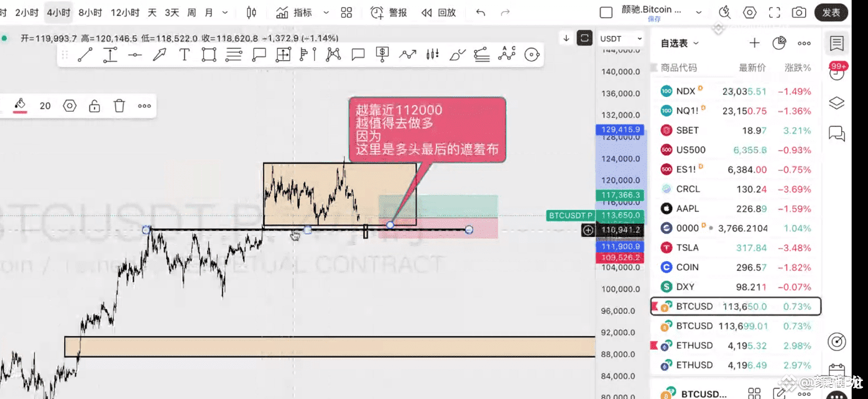This screenshot has height=399, width=868.
Task: Select the NDX watchlist row
Action: [736, 91]
